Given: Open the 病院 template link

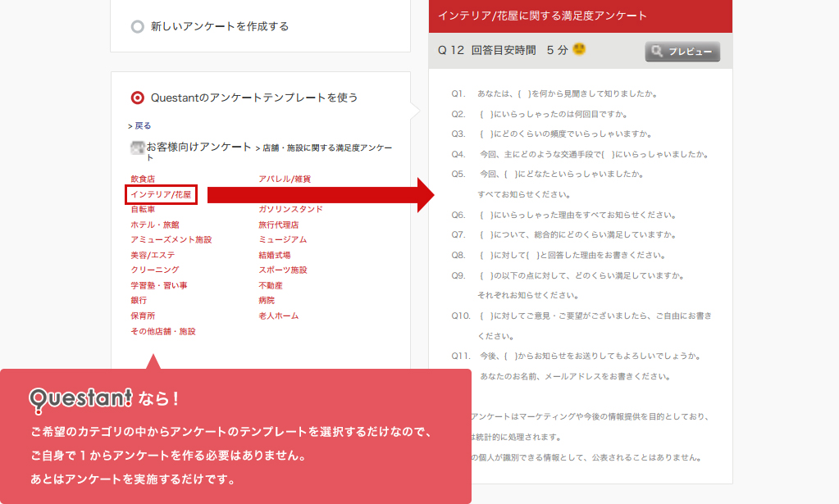Looking at the screenshot, I should [x=267, y=301].
